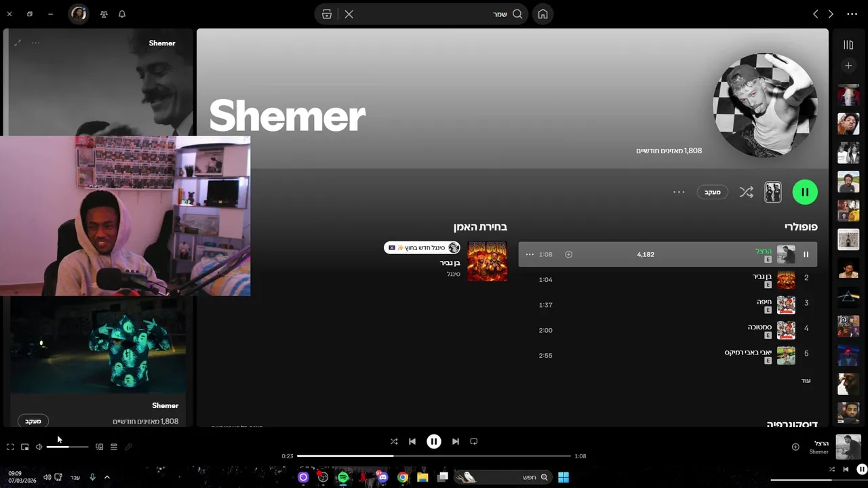The height and width of the screenshot is (488, 868).
Task: Add the playing song to Liked Songs
Action: point(795,447)
